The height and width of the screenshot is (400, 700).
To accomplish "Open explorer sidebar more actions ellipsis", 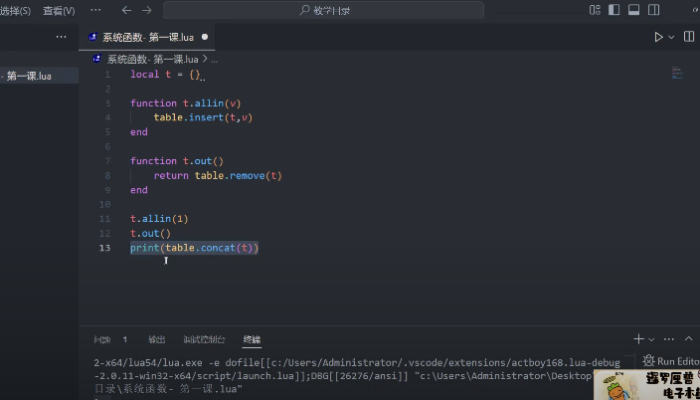I will coord(61,37).
